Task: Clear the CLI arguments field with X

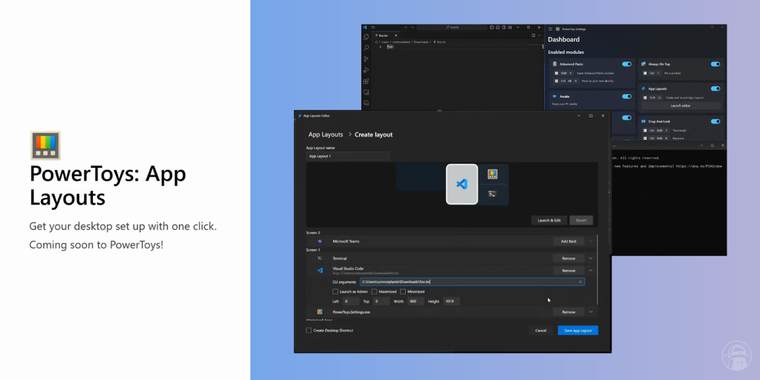Action: click(580, 282)
